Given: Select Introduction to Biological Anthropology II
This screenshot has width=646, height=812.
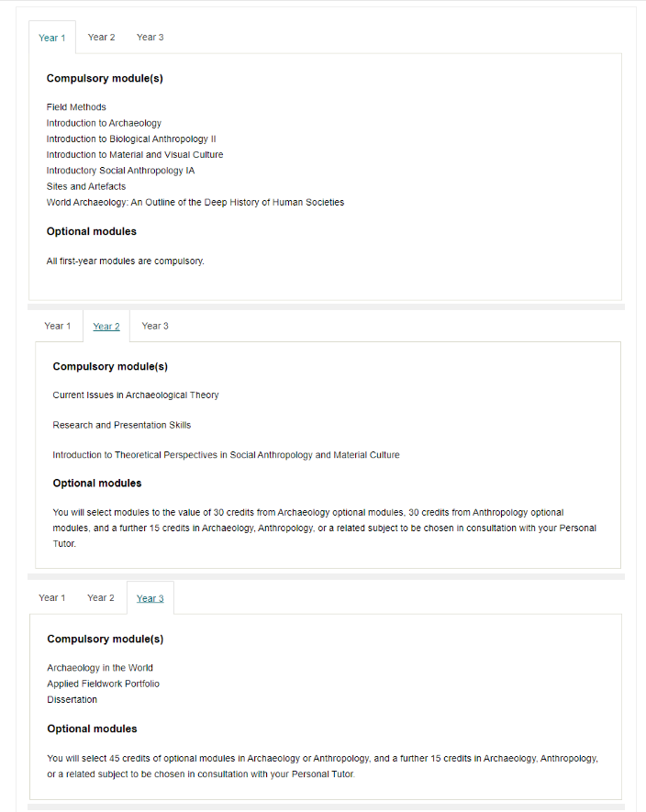Looking at the screenshot, I should (131, 139).
